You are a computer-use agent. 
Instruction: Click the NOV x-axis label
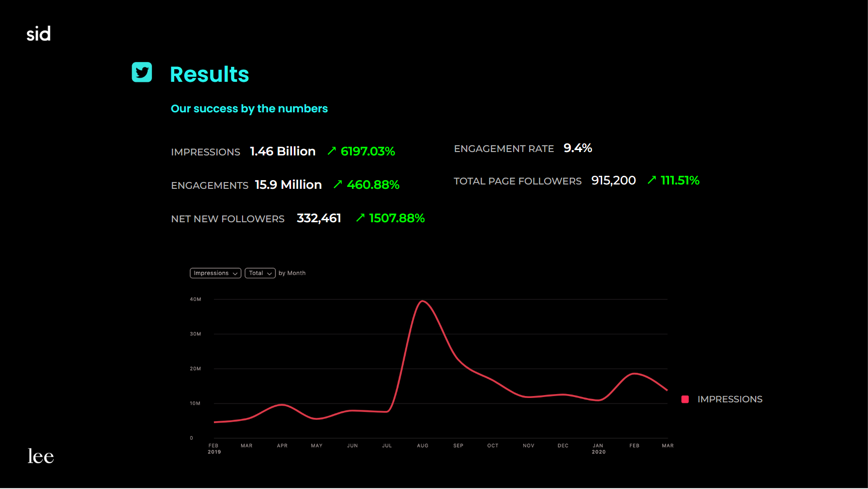point(529,446)
